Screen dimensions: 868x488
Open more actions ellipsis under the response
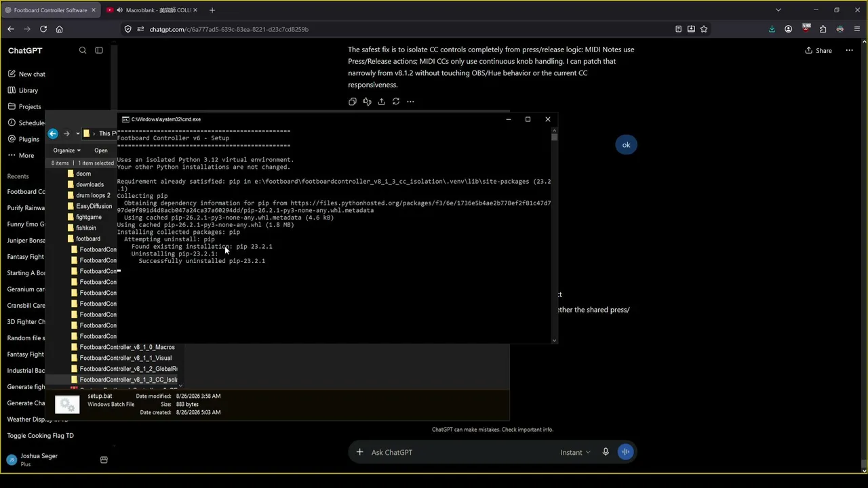coord(410,102)
